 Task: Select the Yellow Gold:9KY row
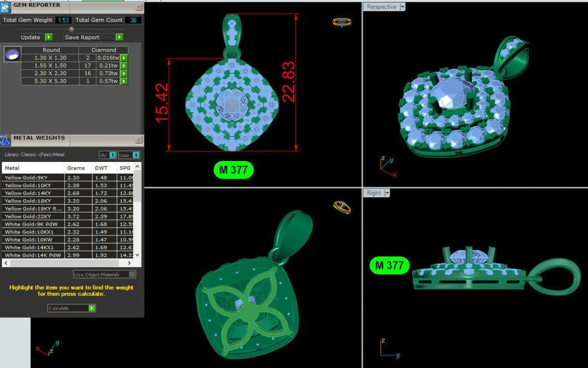click(68, 178)
